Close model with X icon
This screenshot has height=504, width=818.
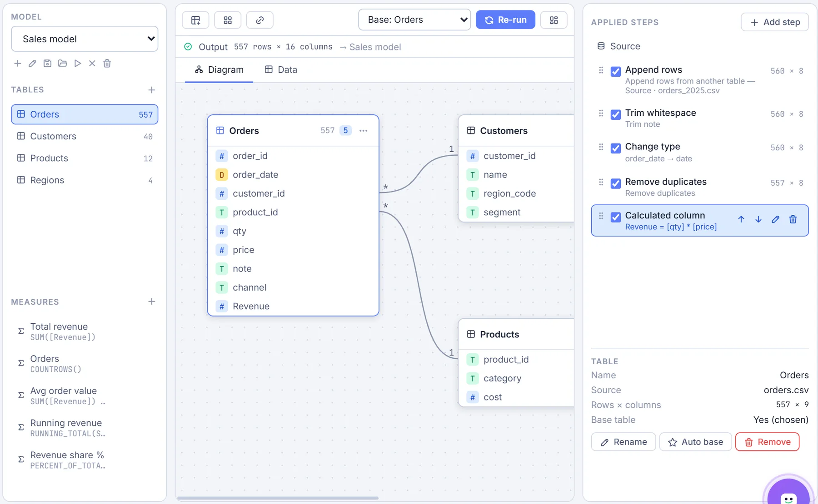coord(92,64)
